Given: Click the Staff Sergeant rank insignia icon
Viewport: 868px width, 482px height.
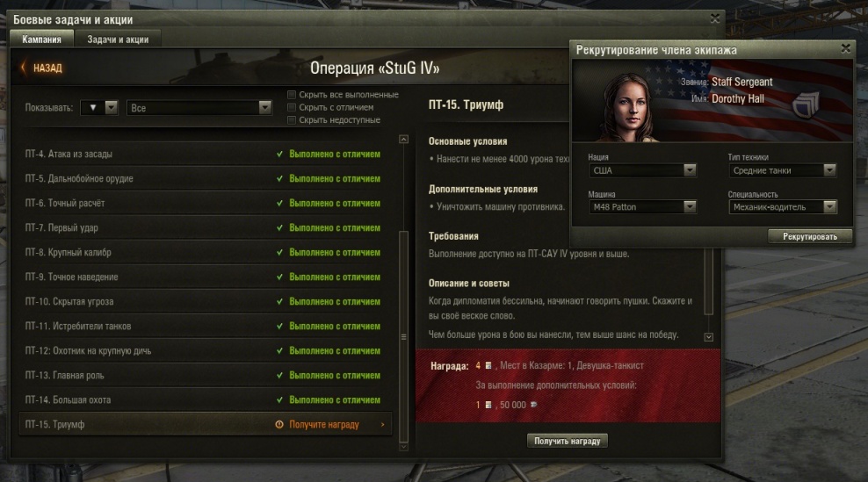Looking at the screenshot, I should point(806,104).
